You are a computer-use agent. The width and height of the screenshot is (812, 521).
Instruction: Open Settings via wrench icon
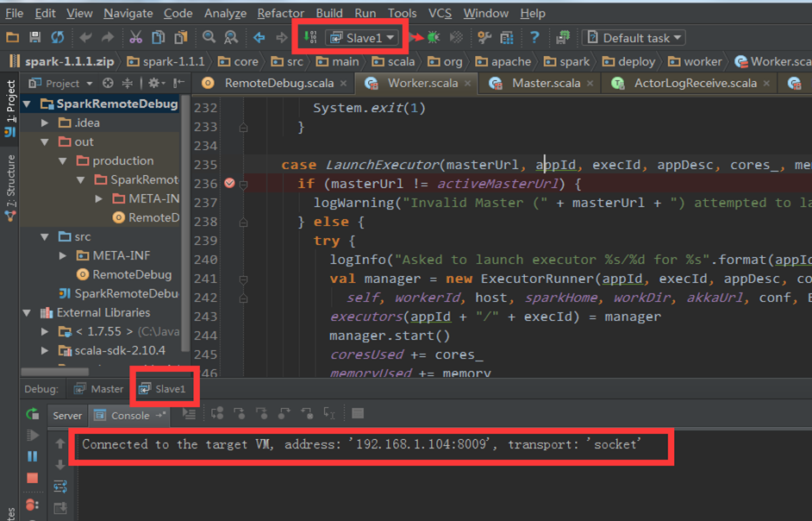click(484, 37)
